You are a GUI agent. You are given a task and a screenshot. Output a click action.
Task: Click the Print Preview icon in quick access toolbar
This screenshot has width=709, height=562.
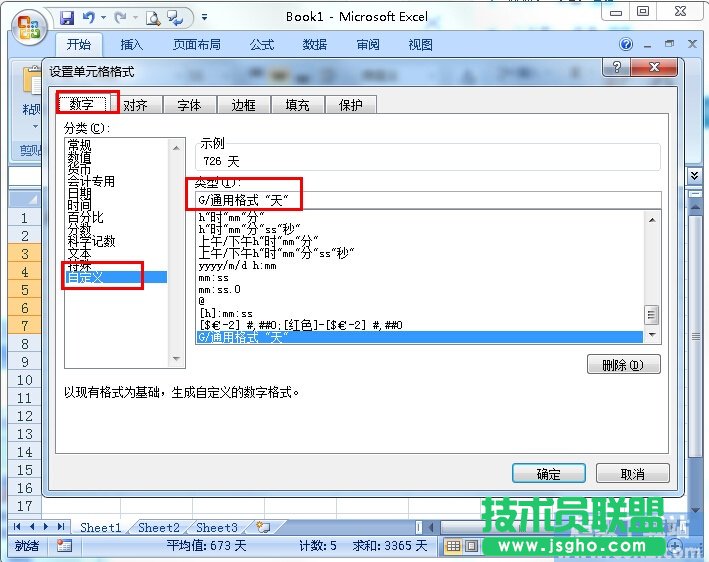[153, 17]
